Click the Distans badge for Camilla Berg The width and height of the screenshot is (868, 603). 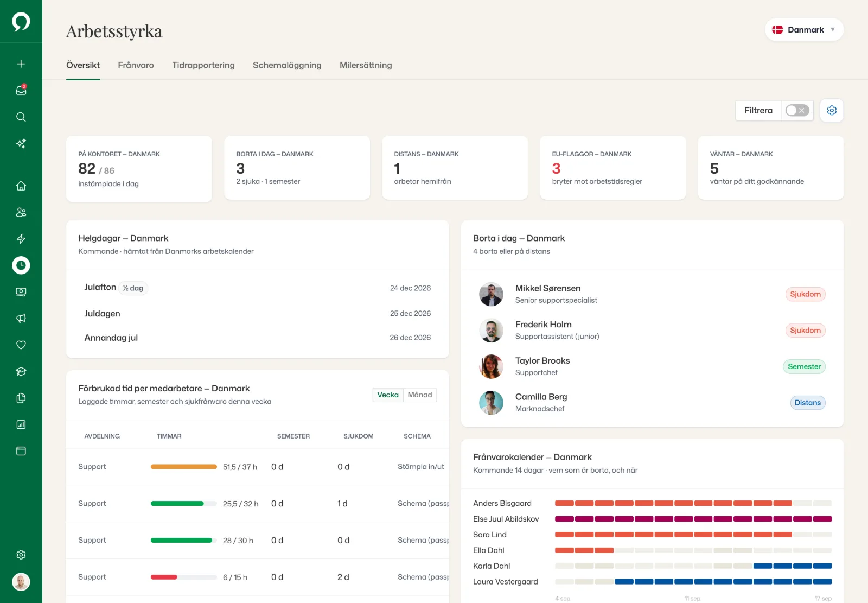coord(807,403)
